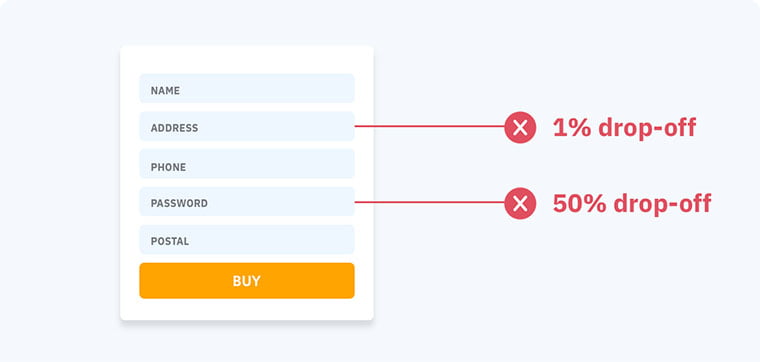
Task: Click the ADDRESS placeholder text
Action: pos(174,128)
